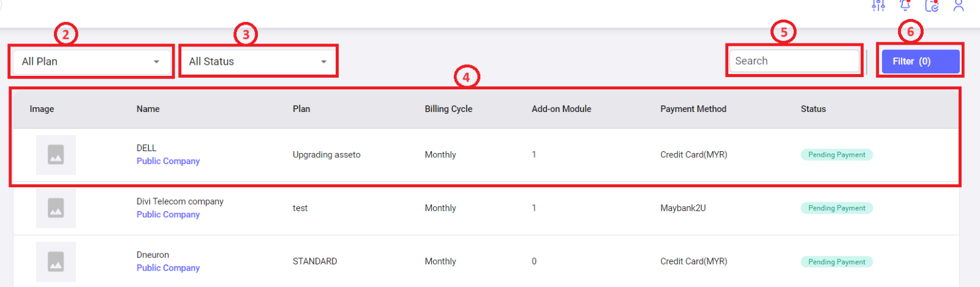Open the settings sliders icon in header
Image resolution: width=980 pixels, height=287 pixels.
(x=878, y=6)
